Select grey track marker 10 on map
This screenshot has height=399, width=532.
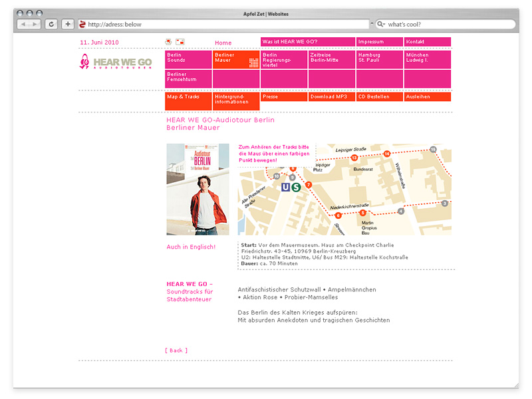pos(277,176)
